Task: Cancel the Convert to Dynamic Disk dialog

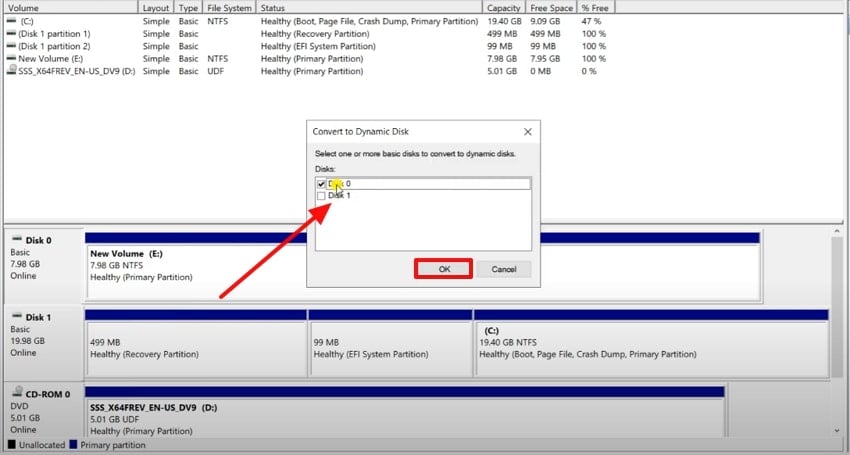Action: pos(504,269)
